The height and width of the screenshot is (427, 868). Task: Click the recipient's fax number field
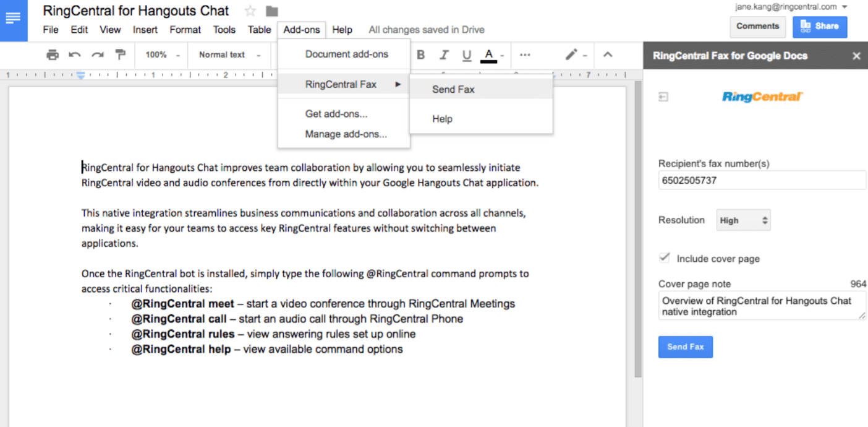762,181
